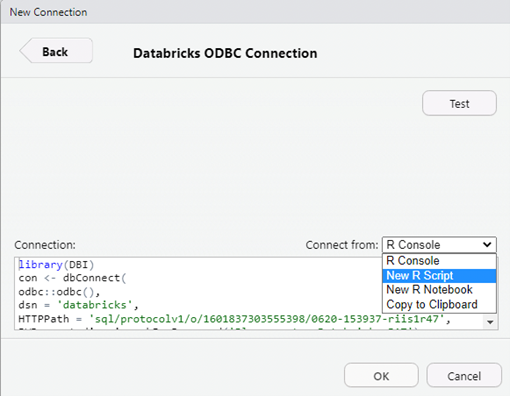Cancel the New Connection dialog
This screenshot has height=396, width=510.
[x=464, y=376]
